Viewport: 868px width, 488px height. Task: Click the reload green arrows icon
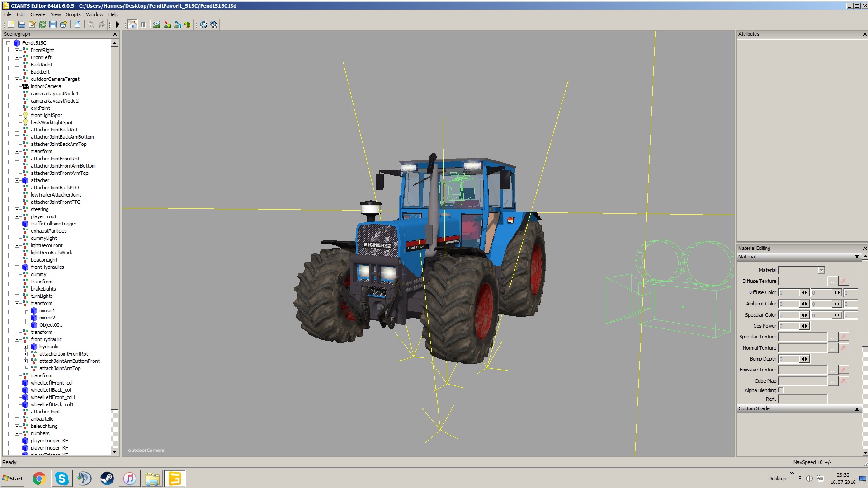(42, 24)
